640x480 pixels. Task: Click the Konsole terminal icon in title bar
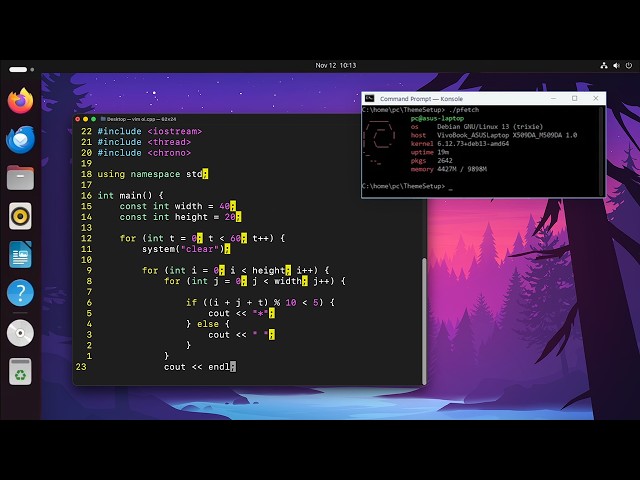[x=369, y=98]
